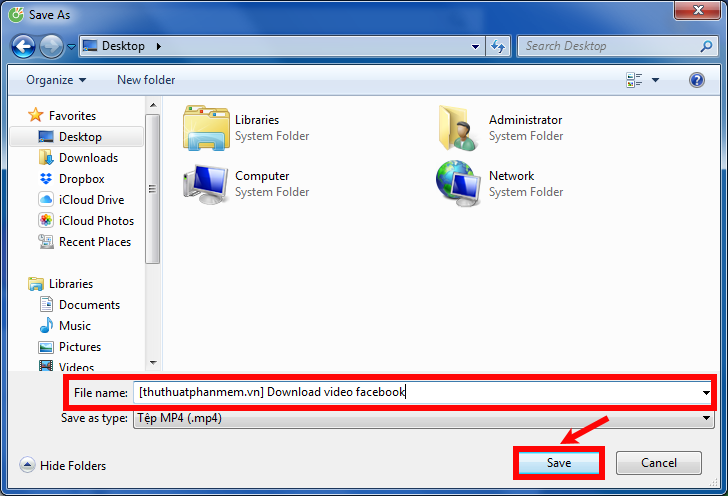The width and height of the screenshot is (728, 496).
Task: Open the Libraries system folder icon
Action: 207,128
